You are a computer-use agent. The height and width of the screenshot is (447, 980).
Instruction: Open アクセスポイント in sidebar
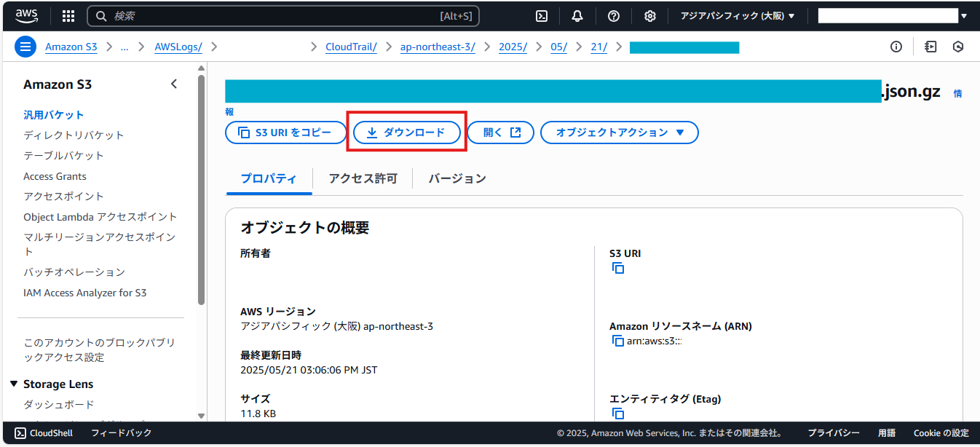(x=63, y=196)
